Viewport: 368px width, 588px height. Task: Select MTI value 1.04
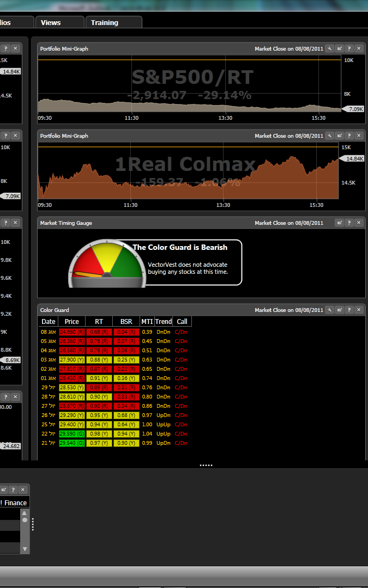pyautogui.click(x=147, y=433)
